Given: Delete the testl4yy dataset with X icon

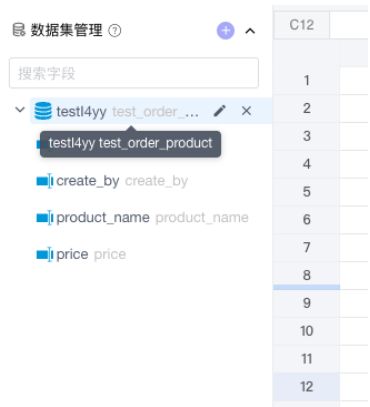Looking at the screenshot, I should point(246,111).
